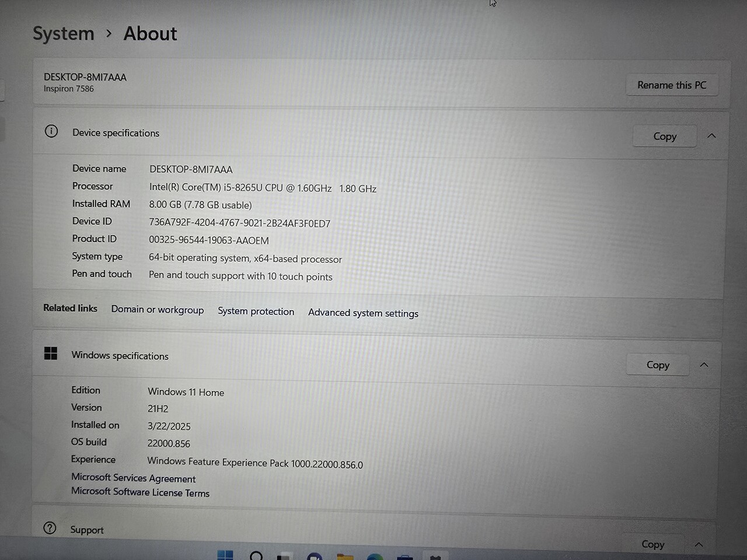The image size is (747, 560).
Task: Open Microsoft Store from the taskbar
Action: point(404,556)
